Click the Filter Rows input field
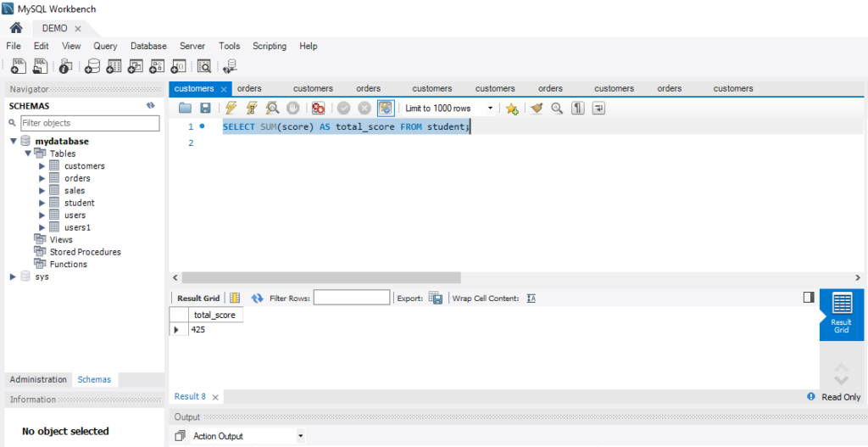Image resolution: width=868 pixels, height=447 pixels. pos(352,299)
